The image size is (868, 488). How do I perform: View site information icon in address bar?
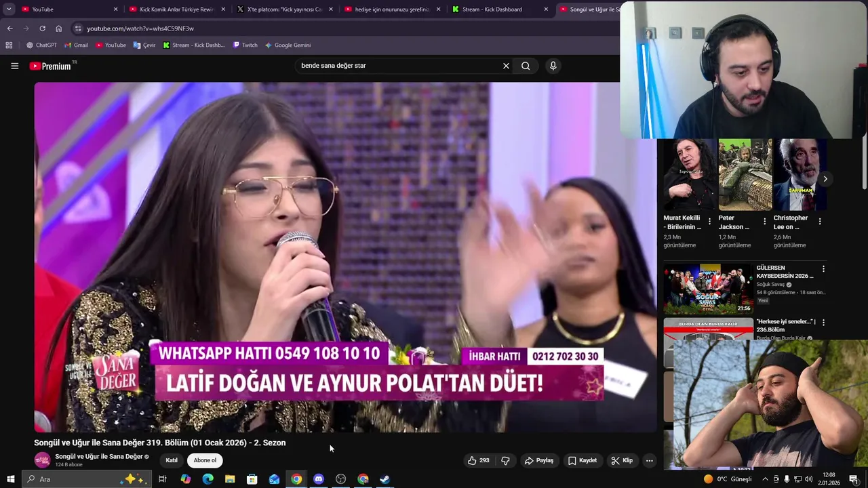78,28
